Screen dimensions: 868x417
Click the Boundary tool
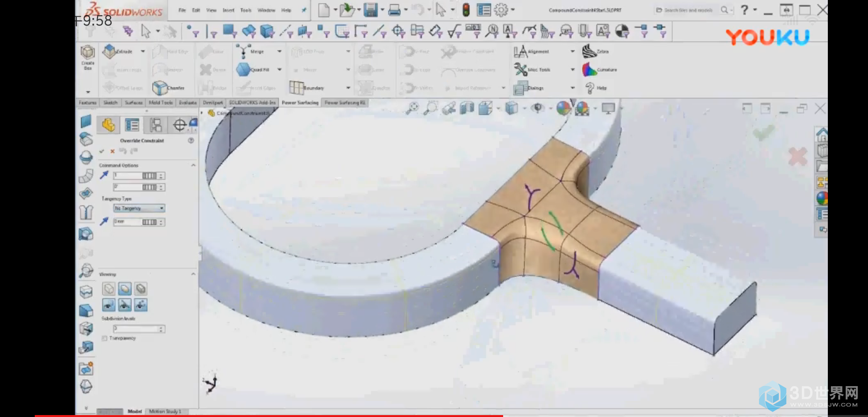coord(307,88)
